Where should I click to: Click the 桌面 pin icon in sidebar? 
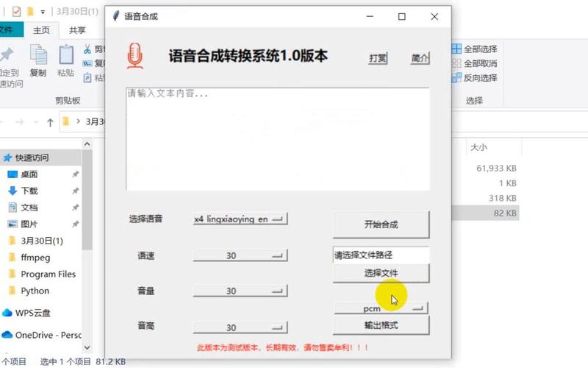(x=76, y=174)
